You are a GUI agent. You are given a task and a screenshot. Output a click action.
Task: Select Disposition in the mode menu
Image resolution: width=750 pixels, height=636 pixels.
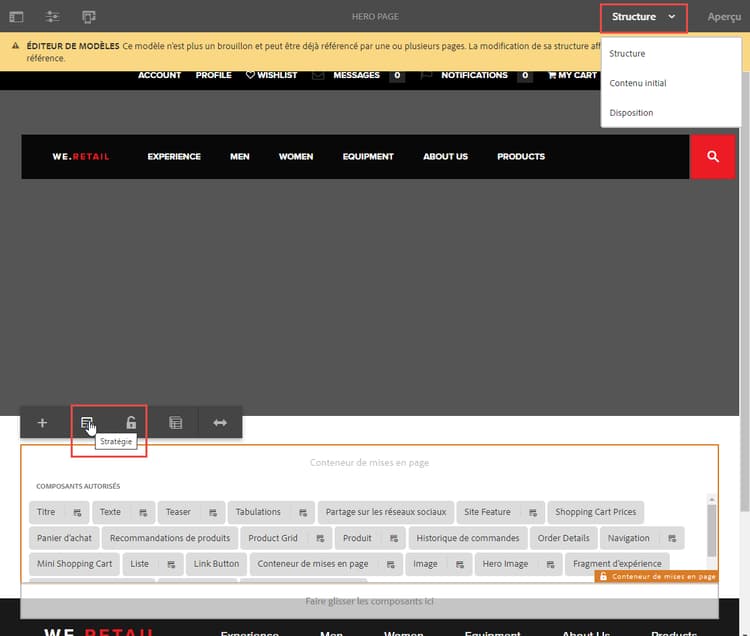point(631,113)
